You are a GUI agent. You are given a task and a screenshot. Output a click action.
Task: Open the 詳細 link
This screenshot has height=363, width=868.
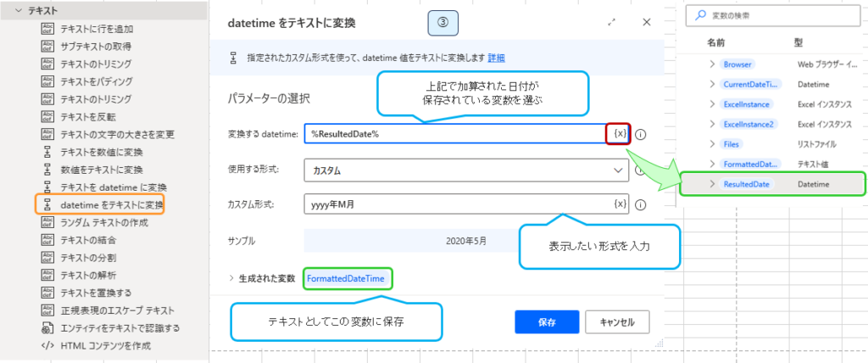pos(496,58)
